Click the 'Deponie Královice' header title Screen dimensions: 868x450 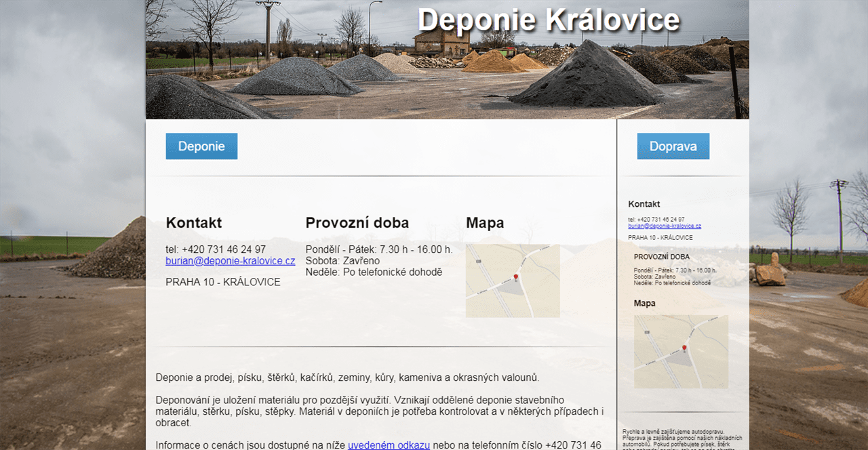click(x=549, y=20)
